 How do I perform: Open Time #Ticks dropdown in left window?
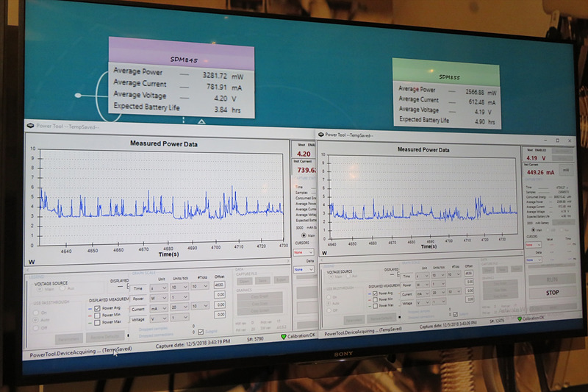click(199, 286)
